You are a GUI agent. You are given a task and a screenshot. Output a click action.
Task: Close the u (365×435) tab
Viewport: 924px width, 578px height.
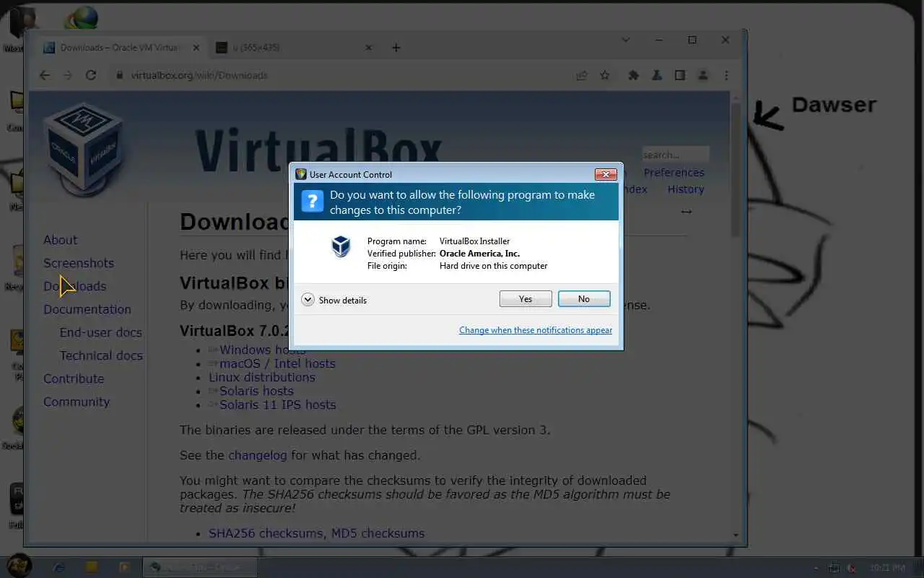369,48
